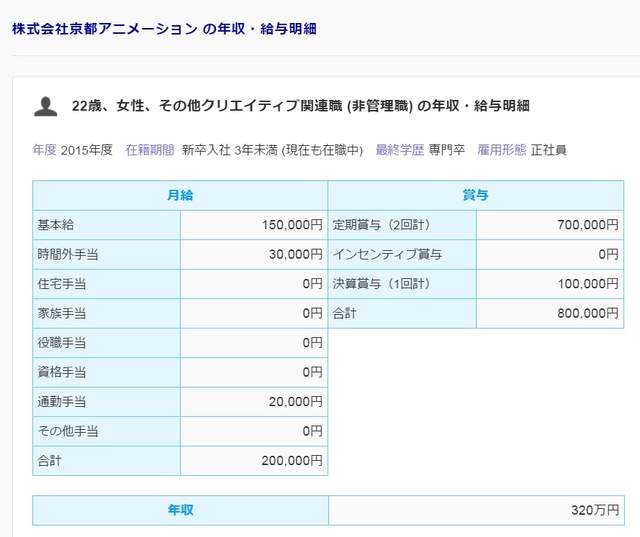Click the 雇用形態 label

coord(501,150)
